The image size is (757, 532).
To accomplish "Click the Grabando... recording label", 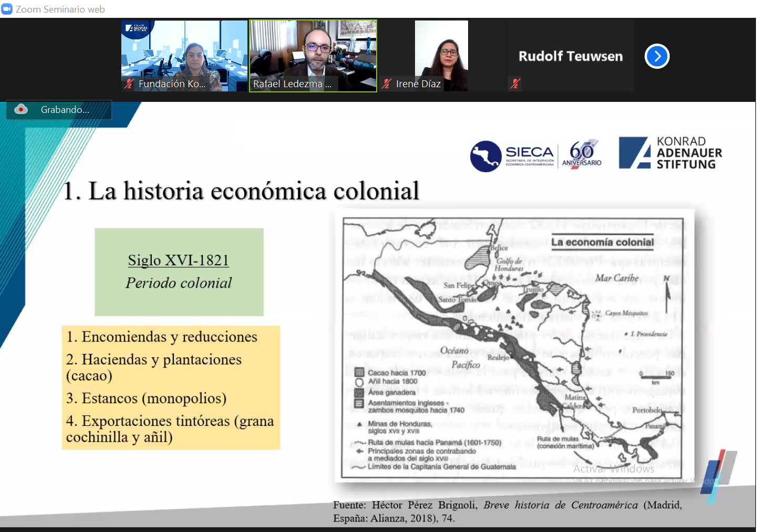I will 65,110.
